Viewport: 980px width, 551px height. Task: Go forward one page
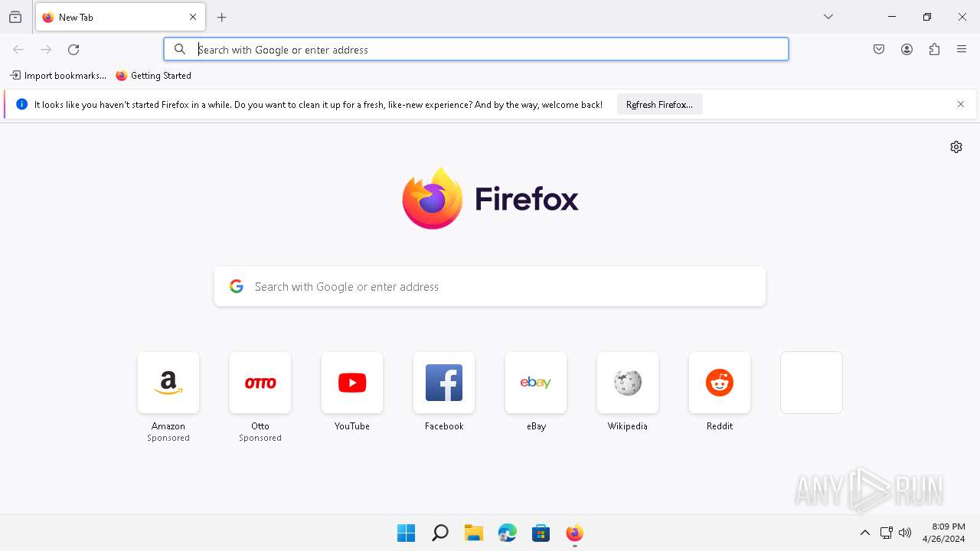(x=46, y=49)
